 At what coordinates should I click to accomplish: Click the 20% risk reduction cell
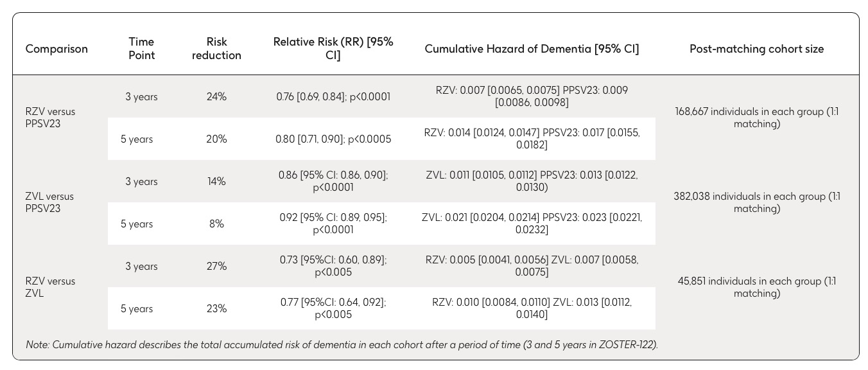(217, 139)
